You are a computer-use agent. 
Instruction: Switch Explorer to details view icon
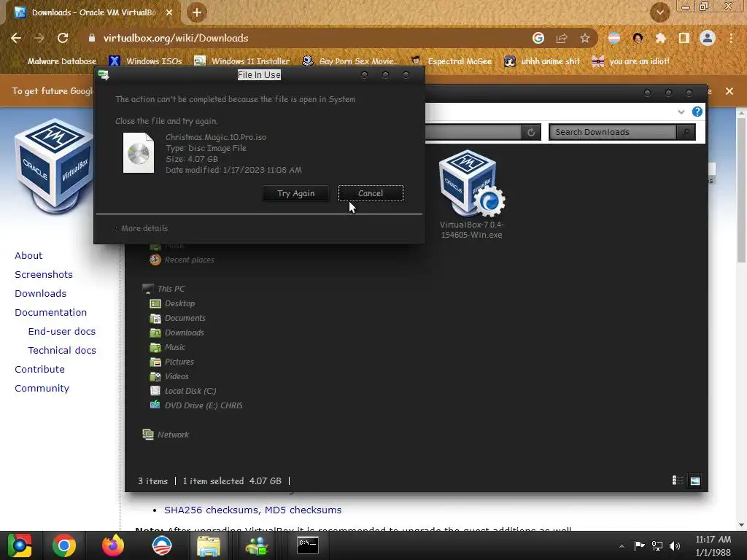678,481
